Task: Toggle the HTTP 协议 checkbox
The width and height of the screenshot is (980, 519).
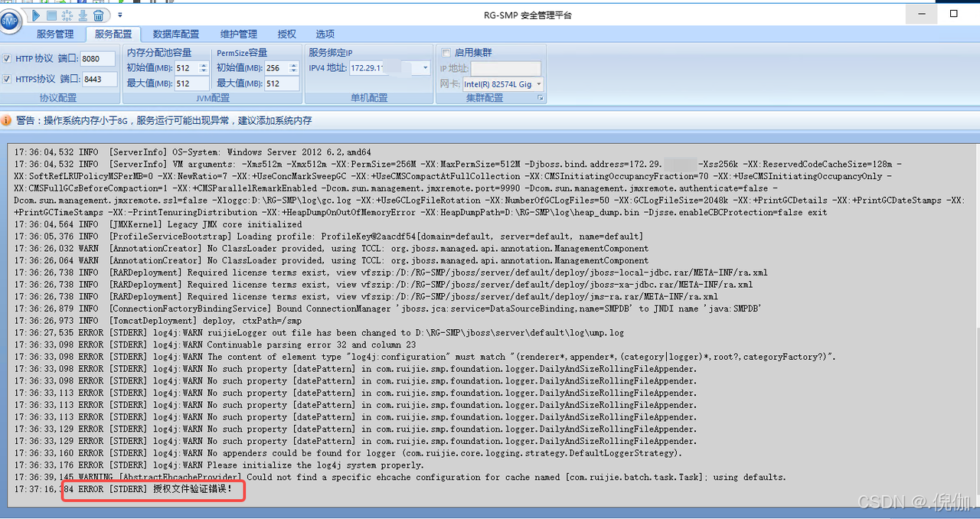Action: [x=7, y=59]
